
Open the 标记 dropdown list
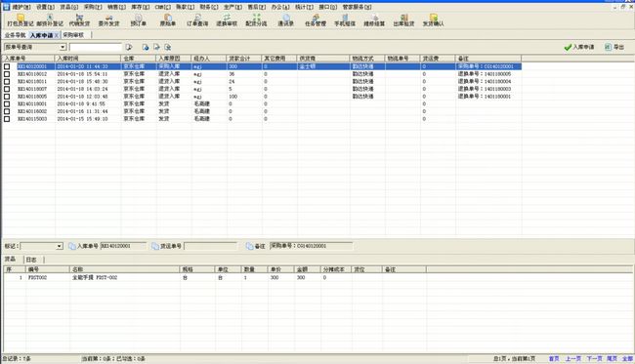[x=60, y=246]
